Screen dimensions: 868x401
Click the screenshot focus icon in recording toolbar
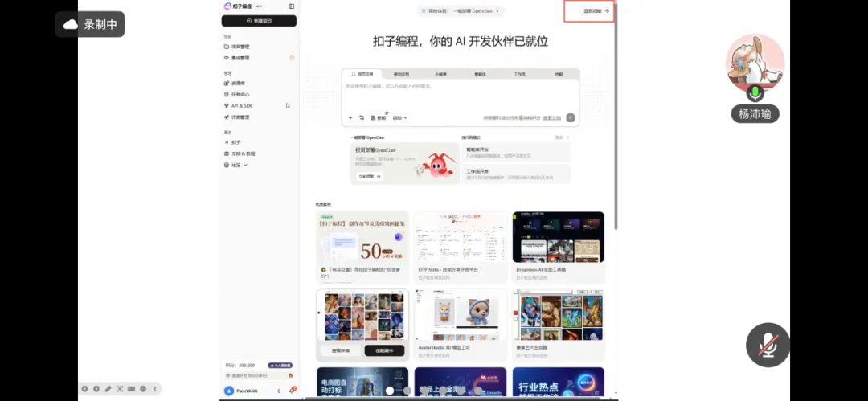120,389
